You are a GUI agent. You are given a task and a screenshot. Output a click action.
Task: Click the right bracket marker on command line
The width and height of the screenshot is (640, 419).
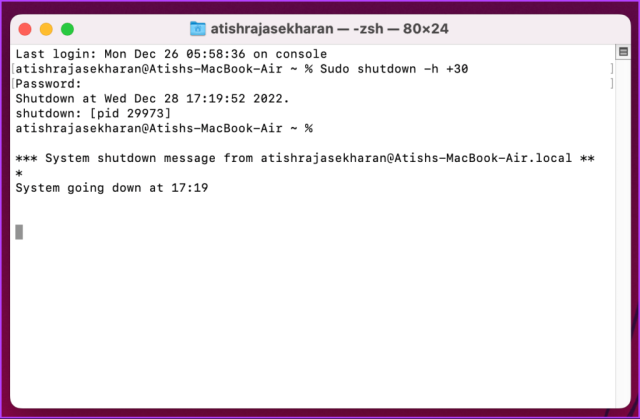point(611,69)
